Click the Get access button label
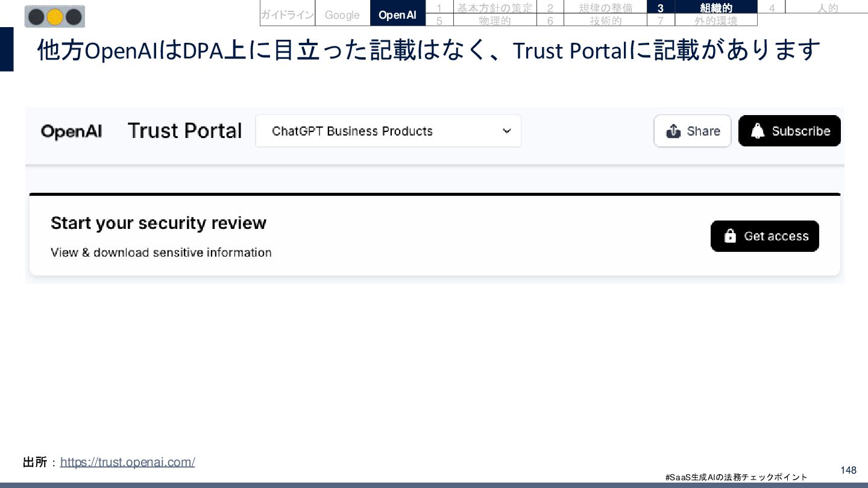This screenshot has width=868, height=488. coord(776,236)
